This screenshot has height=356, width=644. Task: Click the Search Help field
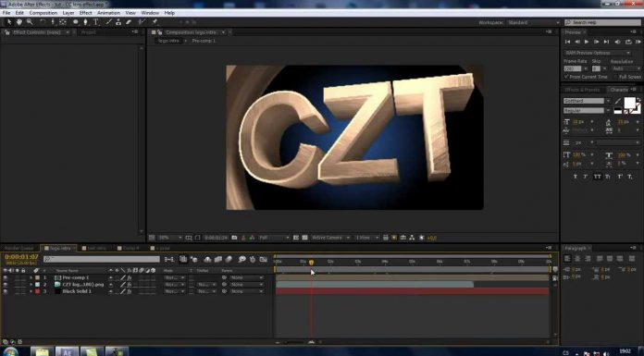[602, 22]
